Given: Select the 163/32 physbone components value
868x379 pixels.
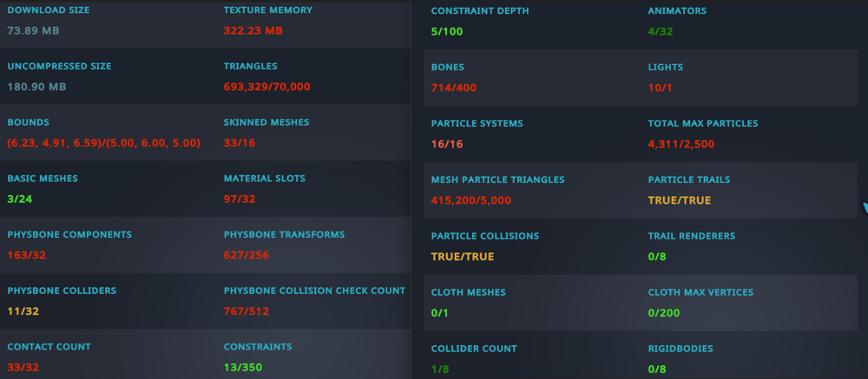Looking at the screenshot, I should (x=25, y=256).
